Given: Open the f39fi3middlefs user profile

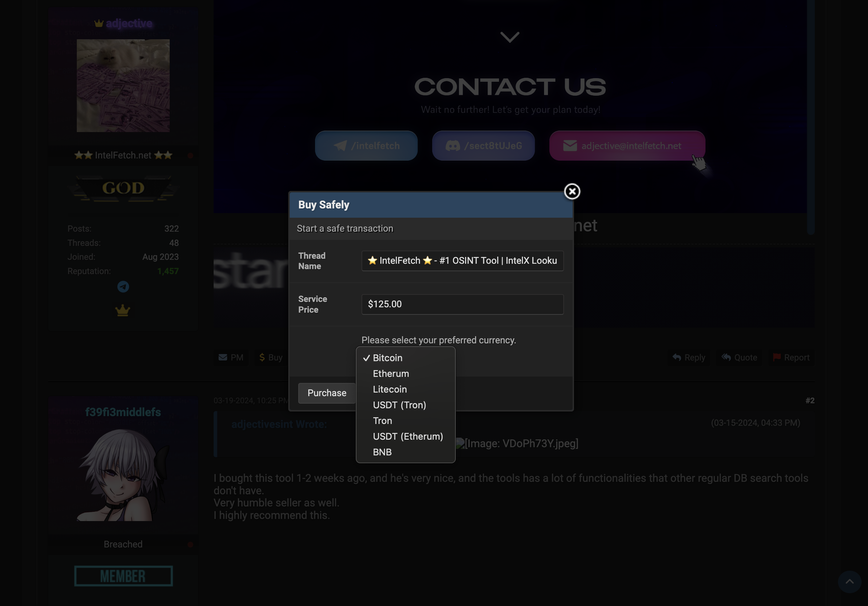Looking at the screenshot, I should pyautogui.click(x=123, y=412).
